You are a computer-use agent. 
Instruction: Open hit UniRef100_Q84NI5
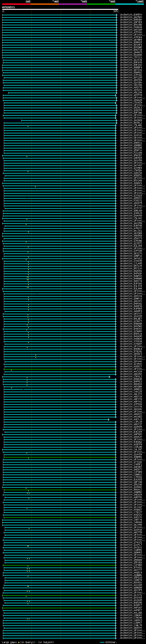[x=131, y=53]
